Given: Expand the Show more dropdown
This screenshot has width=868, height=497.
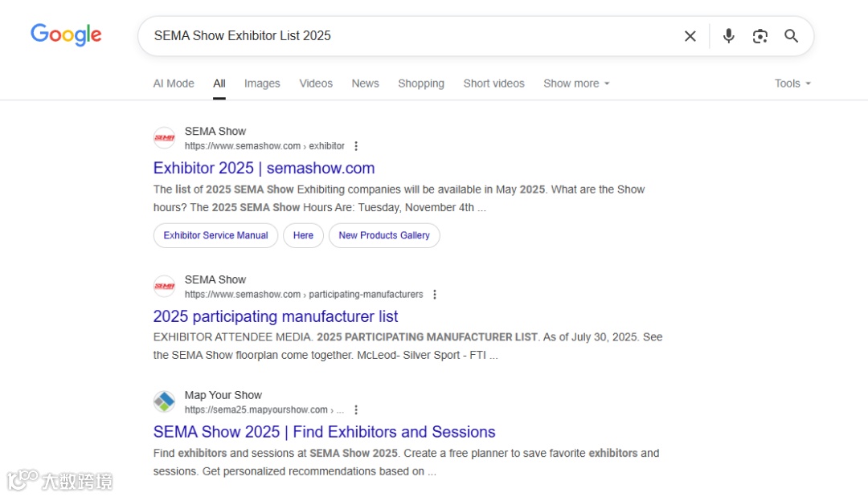Looking at the screenshot, I should [x=576, y=84].
